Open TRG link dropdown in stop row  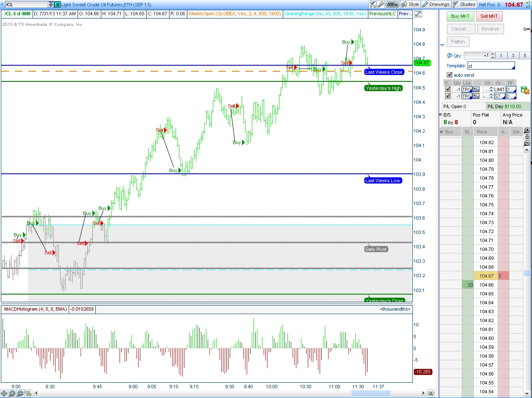point(467,96)
